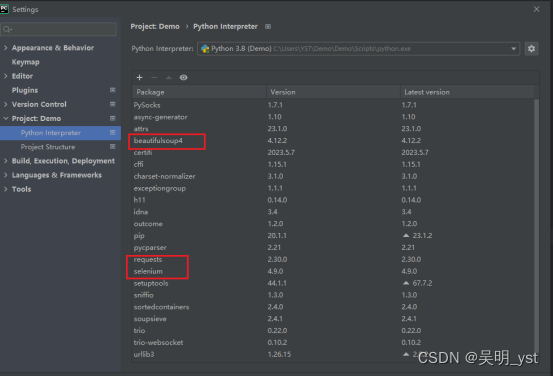Click the upgrade arrow beside setuptools 67.7.2
The width and height of the screenshot is (554, 376).
point(406,283)
